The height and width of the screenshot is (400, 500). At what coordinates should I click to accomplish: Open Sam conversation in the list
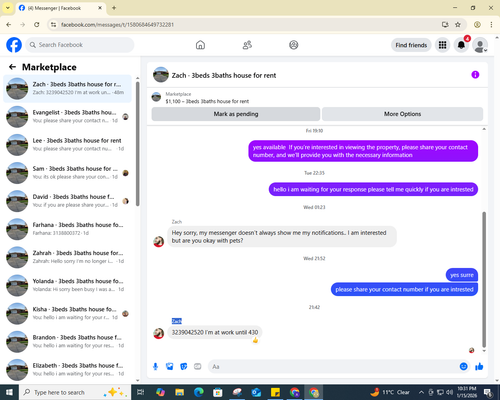coord(68,173)
